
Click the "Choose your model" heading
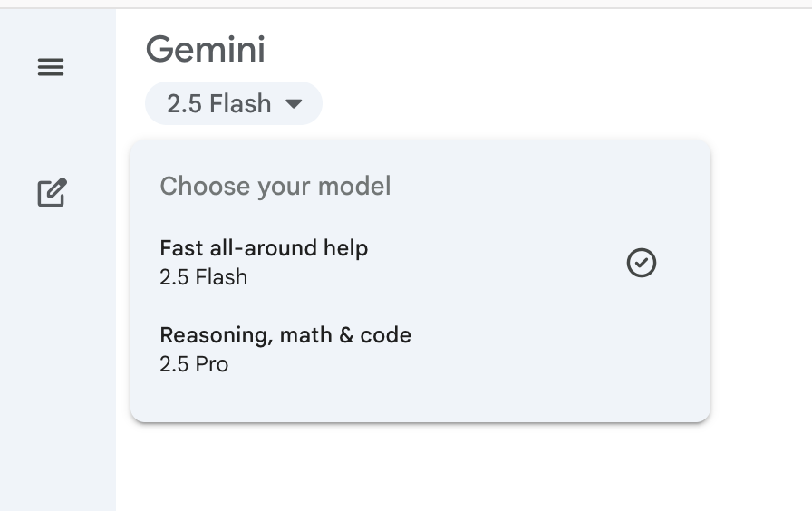coord(275,187)
